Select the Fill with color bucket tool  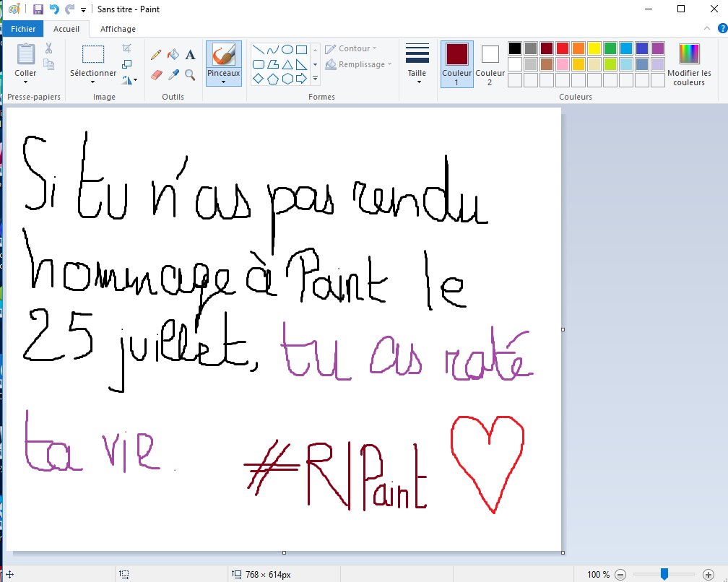tap(173, 55)
